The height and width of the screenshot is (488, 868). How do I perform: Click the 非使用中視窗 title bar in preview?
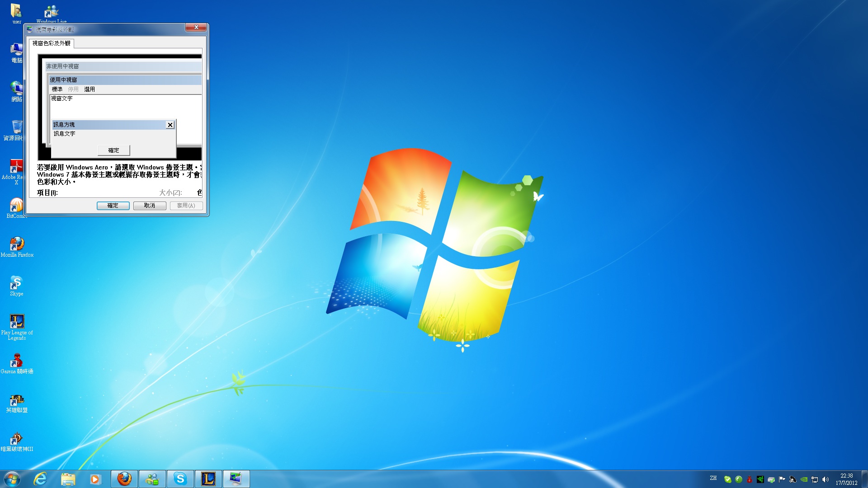(123, 66)
